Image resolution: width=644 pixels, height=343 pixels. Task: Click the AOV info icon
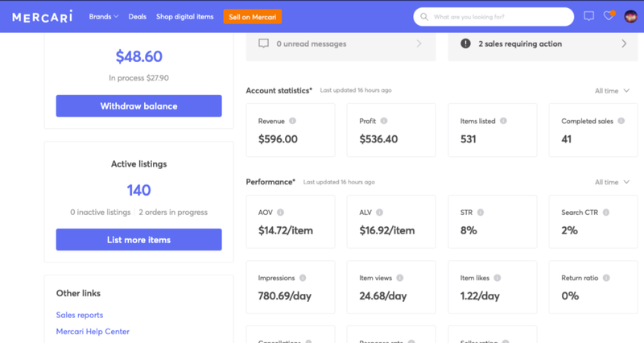(280, 213)
